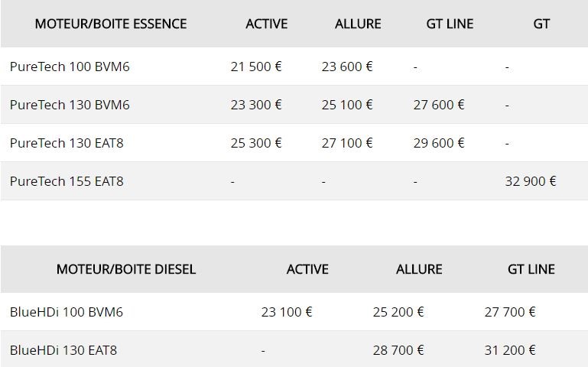This screenshot has height=367, width=588.
Task: Click the PureTech 130 EAT8 row label
Action: [x=67, y=143]
